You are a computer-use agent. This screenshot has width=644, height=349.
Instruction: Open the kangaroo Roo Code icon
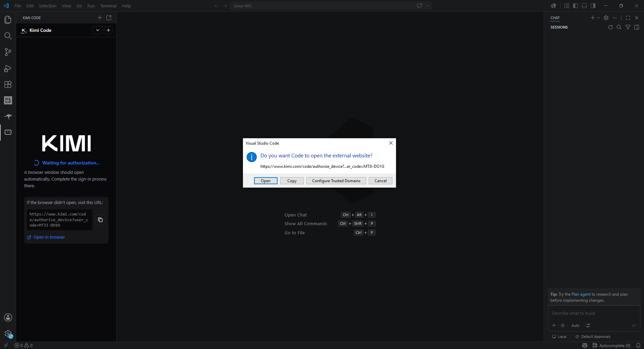click(8, 116)
